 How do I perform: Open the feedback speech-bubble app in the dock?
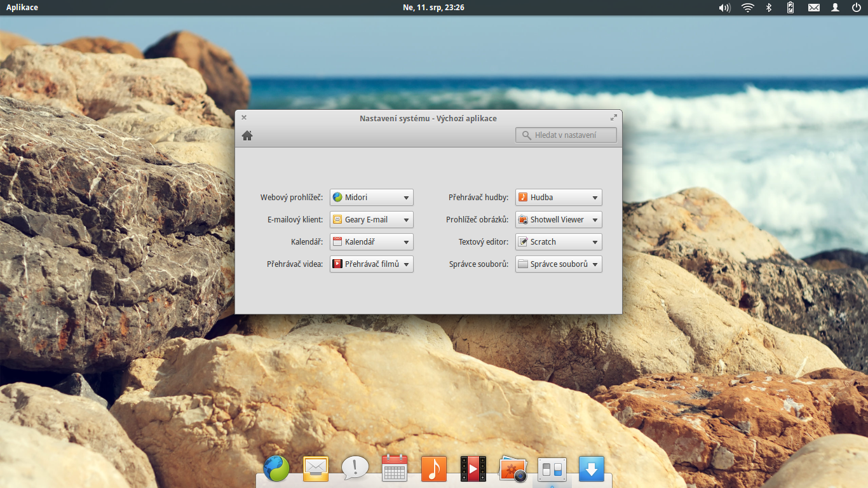point(355,468)
